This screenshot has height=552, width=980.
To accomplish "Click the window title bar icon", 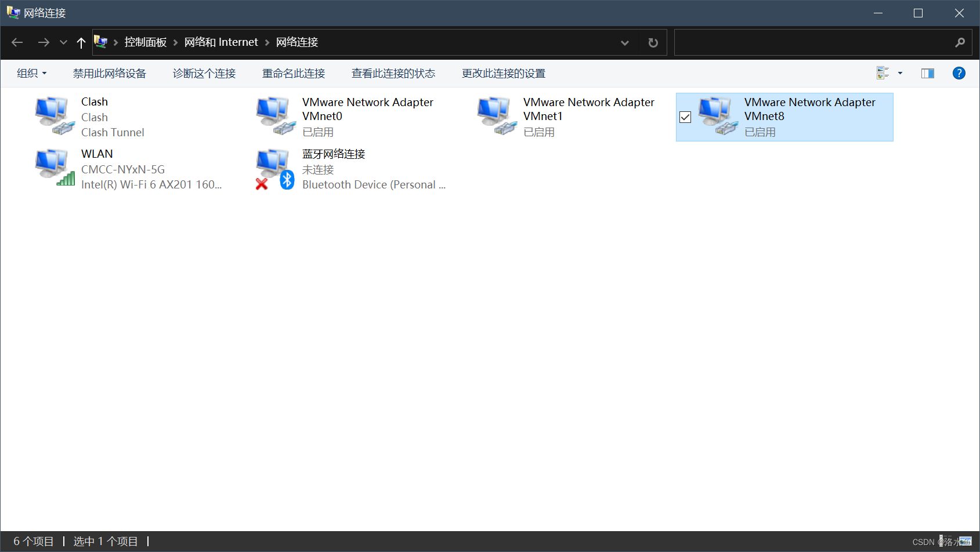I will pos(13,12).
